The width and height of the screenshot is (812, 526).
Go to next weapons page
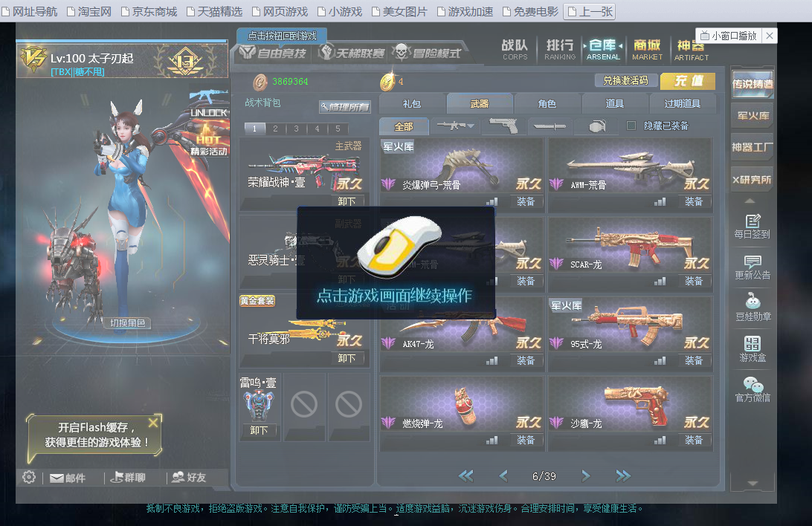pos(586,475)
